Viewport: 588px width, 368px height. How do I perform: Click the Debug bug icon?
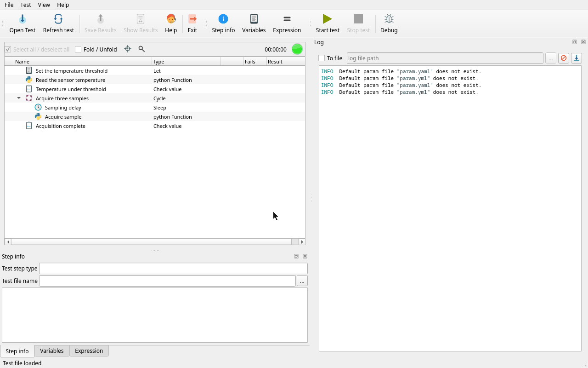tap(389, 19)
